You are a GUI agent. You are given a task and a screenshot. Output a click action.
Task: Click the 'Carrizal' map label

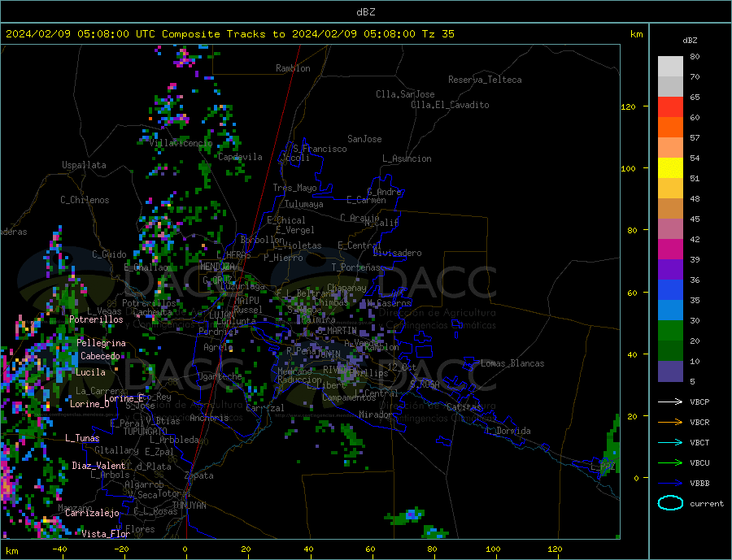[265, 408]
